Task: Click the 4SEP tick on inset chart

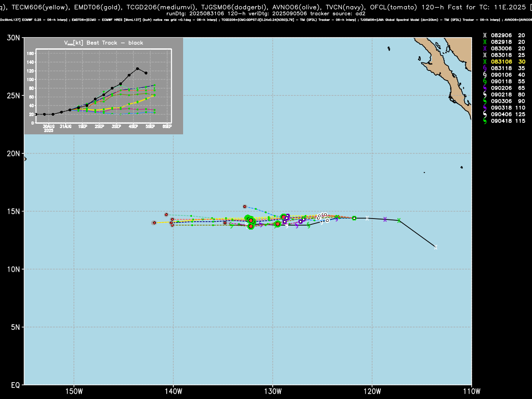Action: (133, 127)
